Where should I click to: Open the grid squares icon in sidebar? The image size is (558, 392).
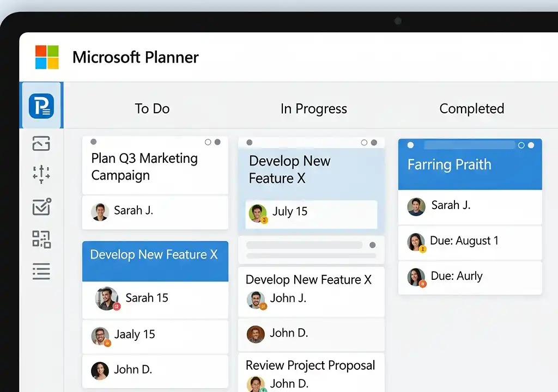click(41, 239)
